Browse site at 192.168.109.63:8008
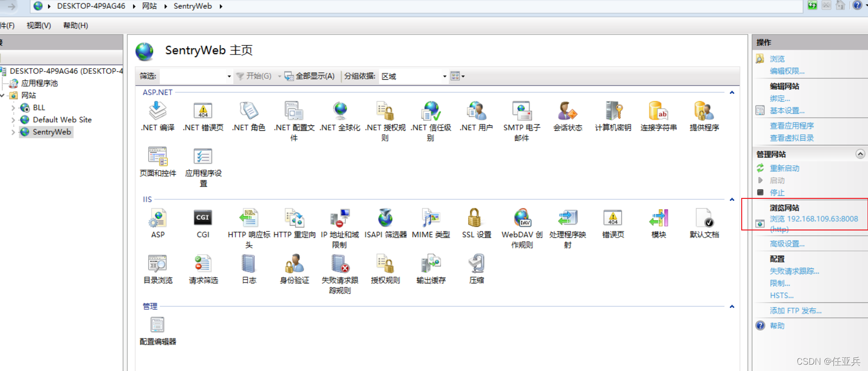Screen dimensions: 868x371 [x=814, y=224]
